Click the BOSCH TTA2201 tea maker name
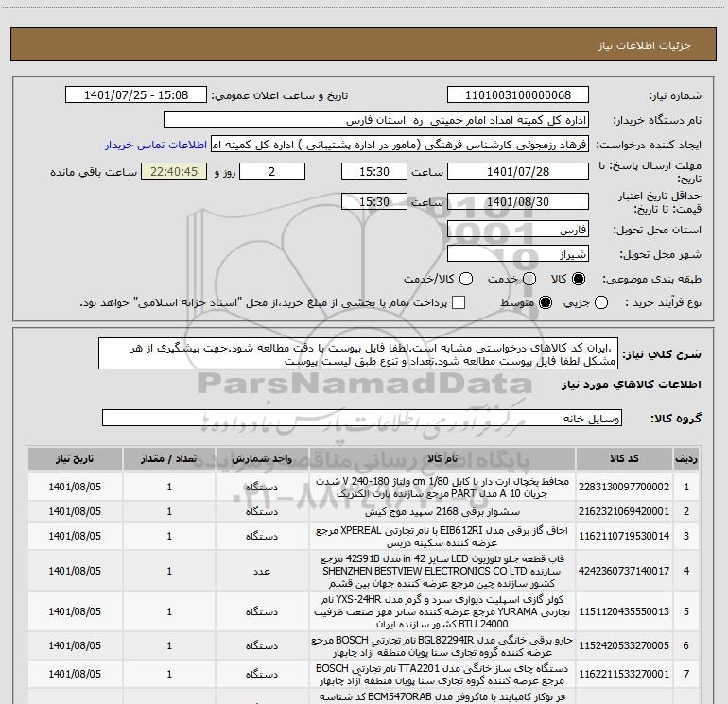 442,675
